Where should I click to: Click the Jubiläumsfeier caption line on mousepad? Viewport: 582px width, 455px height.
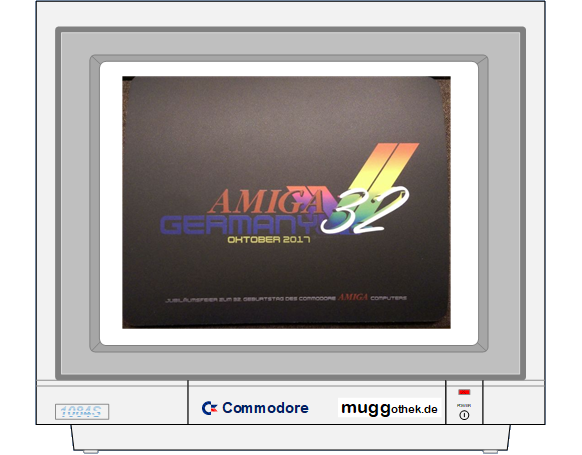pyautogui.click(x=286, y=298)
